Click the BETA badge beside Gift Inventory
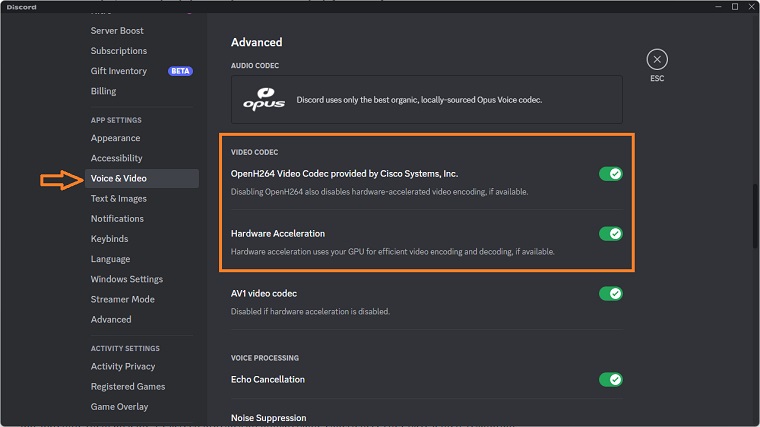Viewport: 760px width, 427px height. pos(180,71)
